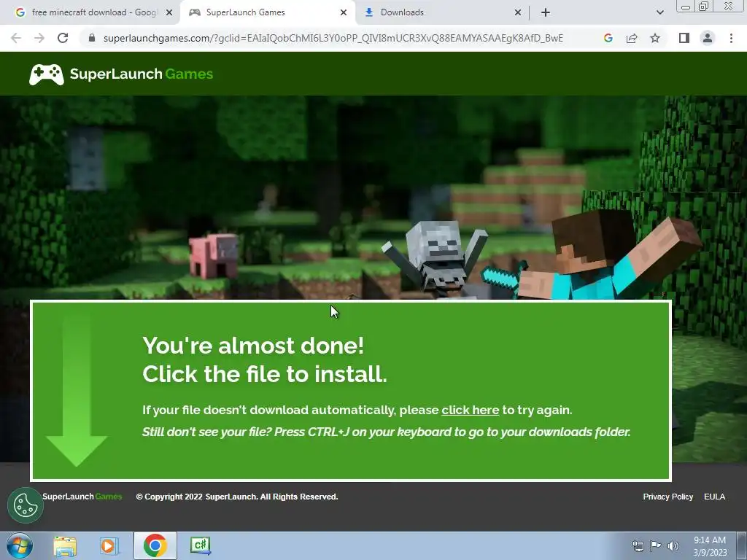The image size is (747, 560).
Task: Close the SuperLaunch Games tab
Action: (344, 13)
